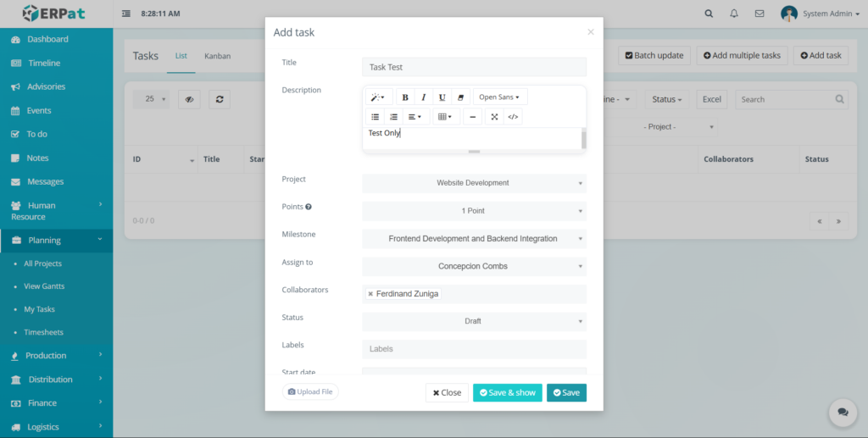
Task: Click the Add multiple tasks button
Action: [x=742, y=55]
